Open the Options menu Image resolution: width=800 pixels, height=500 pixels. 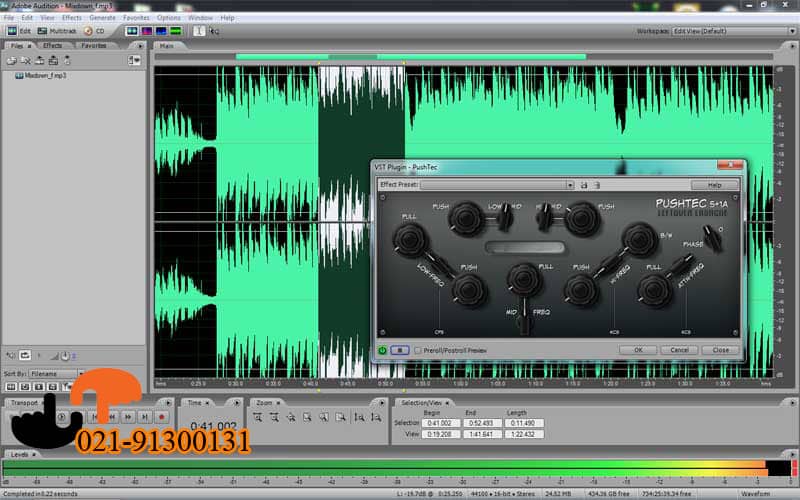pos(168,18)
